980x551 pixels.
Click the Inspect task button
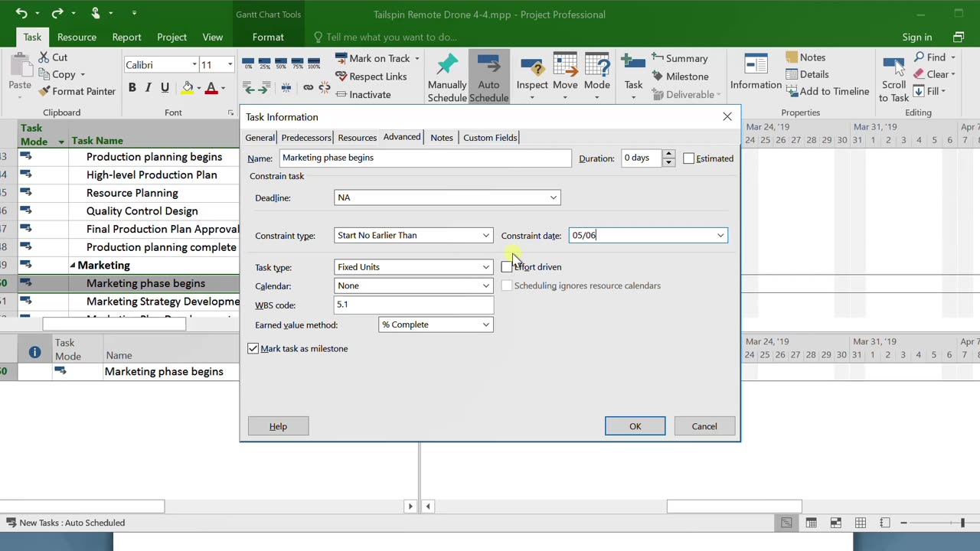(532, 77)
